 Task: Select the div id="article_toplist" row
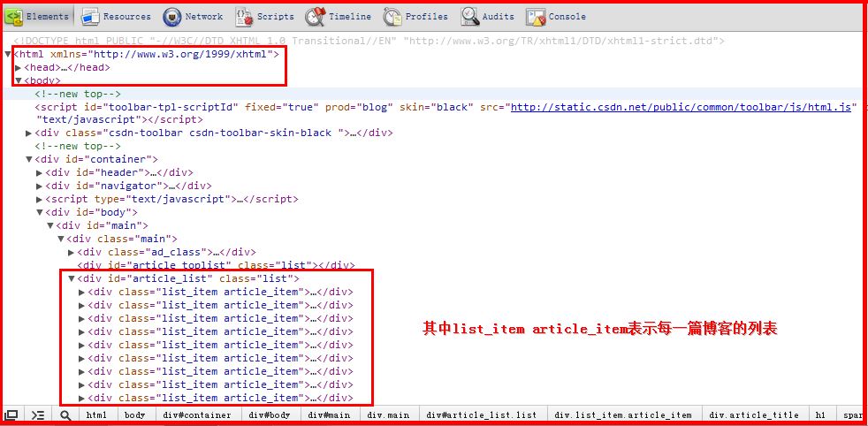click(x=216, y=265)
